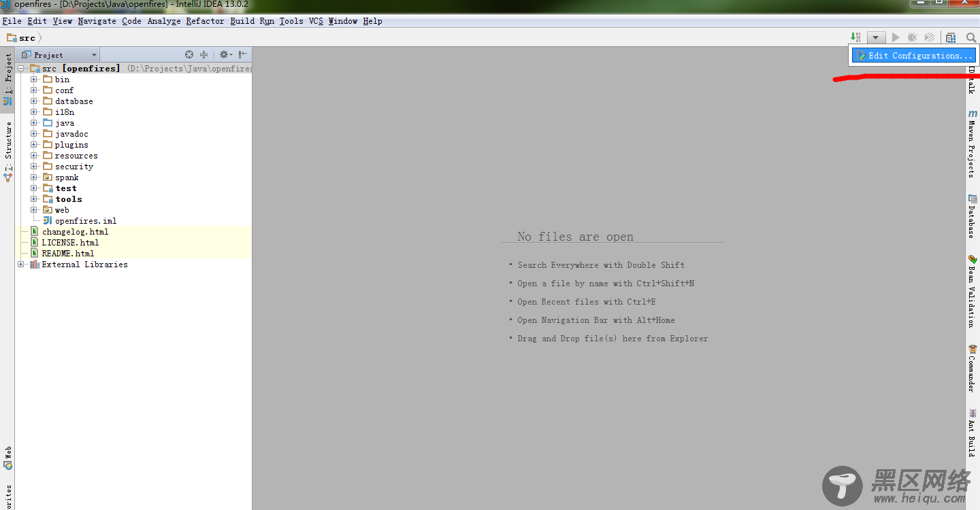Open the run configuration dropdown arrow
This screenshot has height=510, width=980.
click(877, 38)
